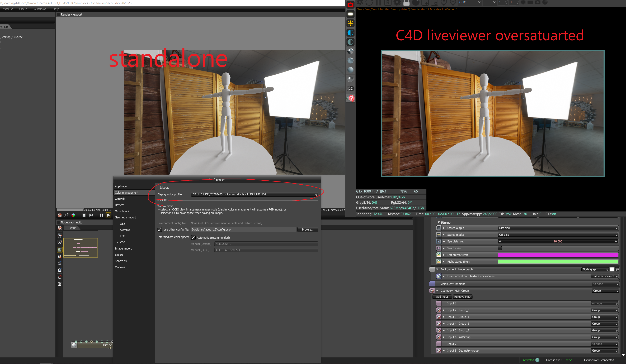Open the Display color profile dropdown

pos(254,194)
